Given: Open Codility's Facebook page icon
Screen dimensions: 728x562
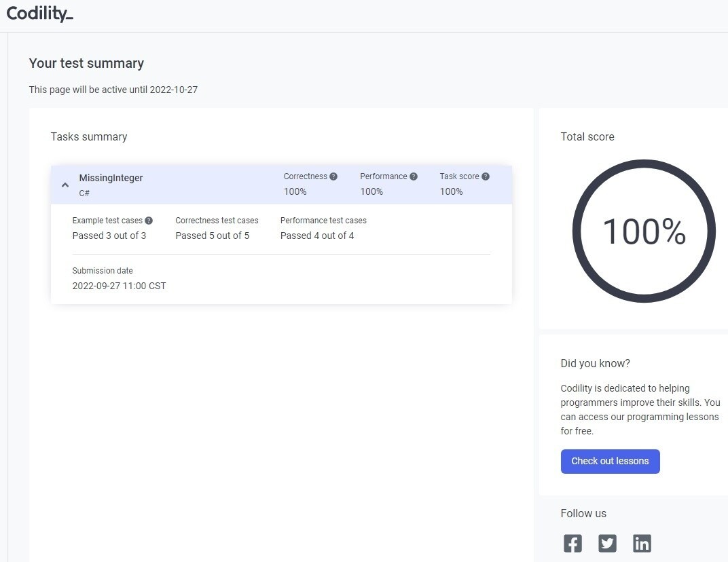Looking at the screenshot, I should coord(572,543).
